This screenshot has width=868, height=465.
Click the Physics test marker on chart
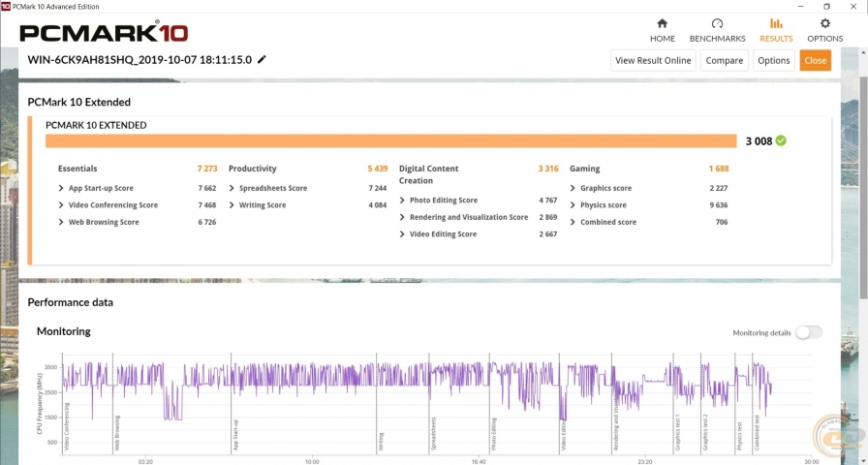coord(739,435)
